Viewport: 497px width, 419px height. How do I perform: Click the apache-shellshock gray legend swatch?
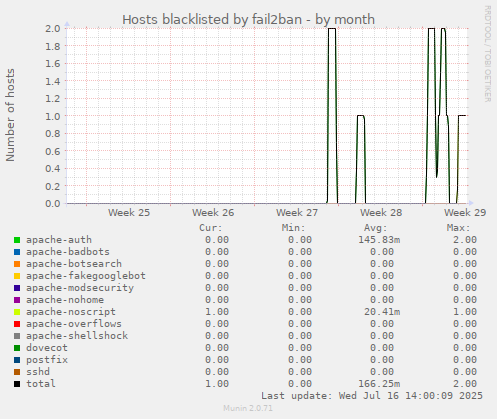pyautogui.click(x=17, y=336)
